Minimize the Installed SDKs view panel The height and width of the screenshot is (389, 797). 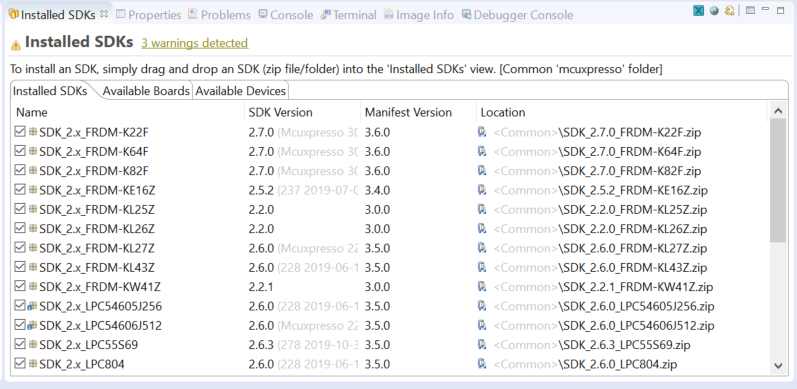[765, 9]
